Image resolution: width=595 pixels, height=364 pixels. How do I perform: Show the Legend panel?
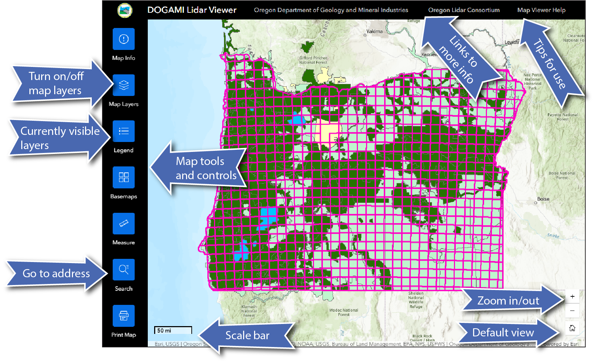pyautogui.click(x=124, y=131)
